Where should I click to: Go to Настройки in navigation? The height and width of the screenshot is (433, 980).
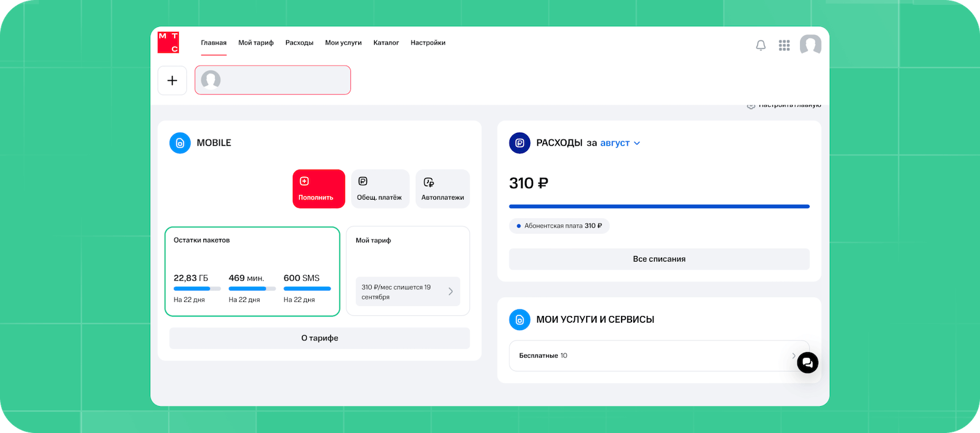pos(428,43)
